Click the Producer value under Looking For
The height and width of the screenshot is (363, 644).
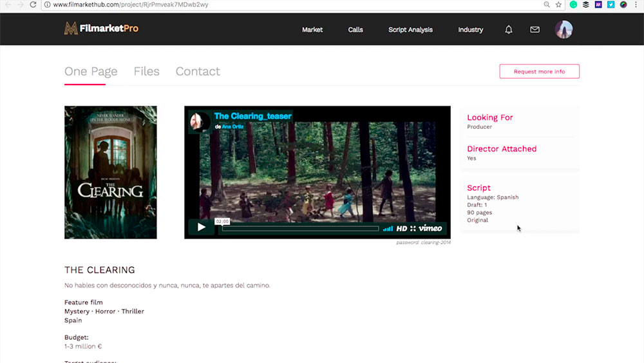pos(479,126)
